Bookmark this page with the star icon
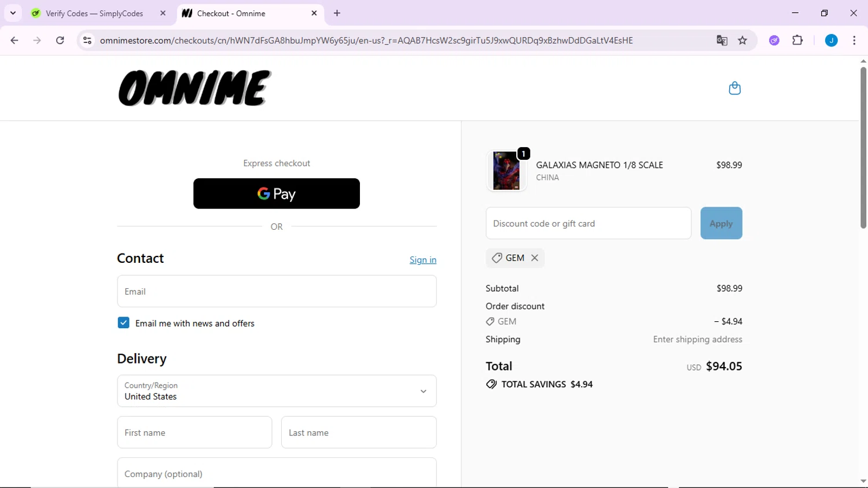 742,41
